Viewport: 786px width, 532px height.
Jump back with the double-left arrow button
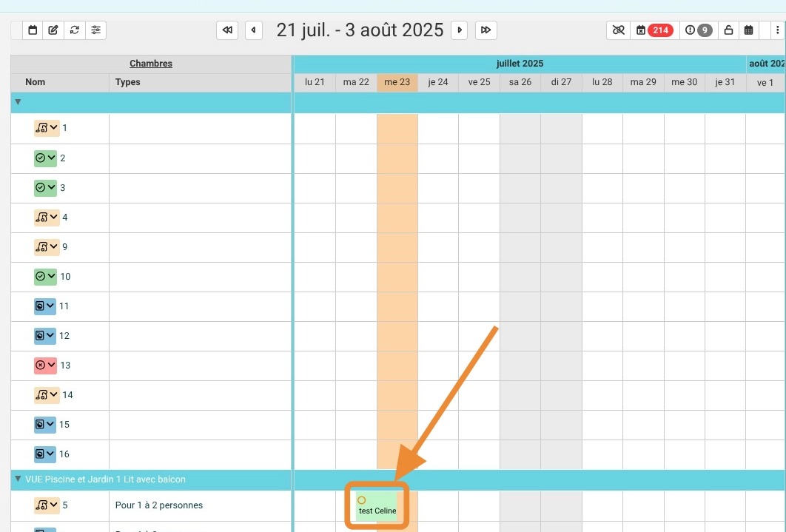[227, 30]
